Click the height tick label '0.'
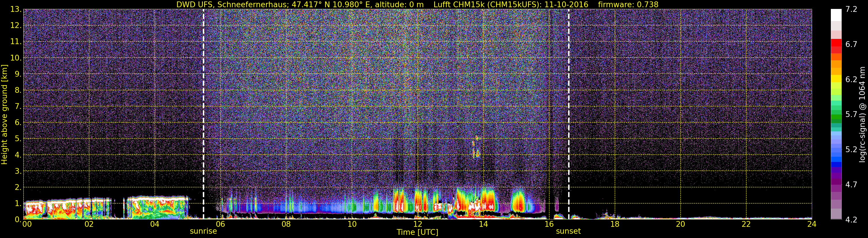Viewport: 868px width, 238px height. point(18,220)
